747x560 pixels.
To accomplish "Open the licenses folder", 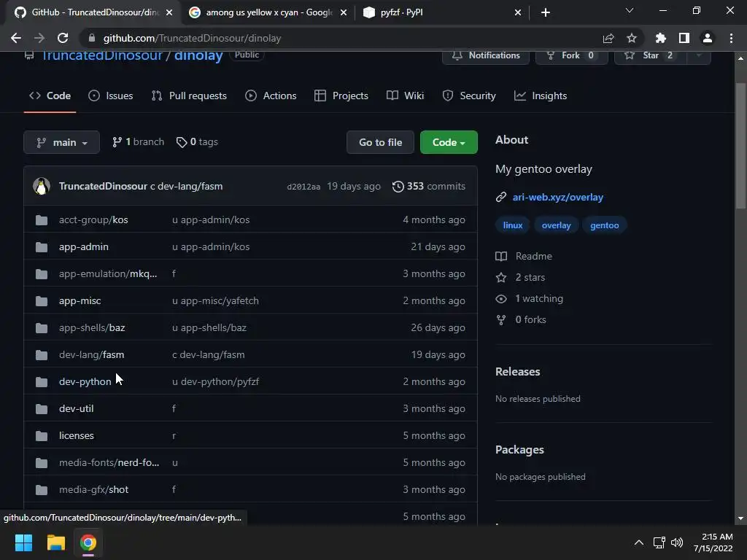I will 76,436.
